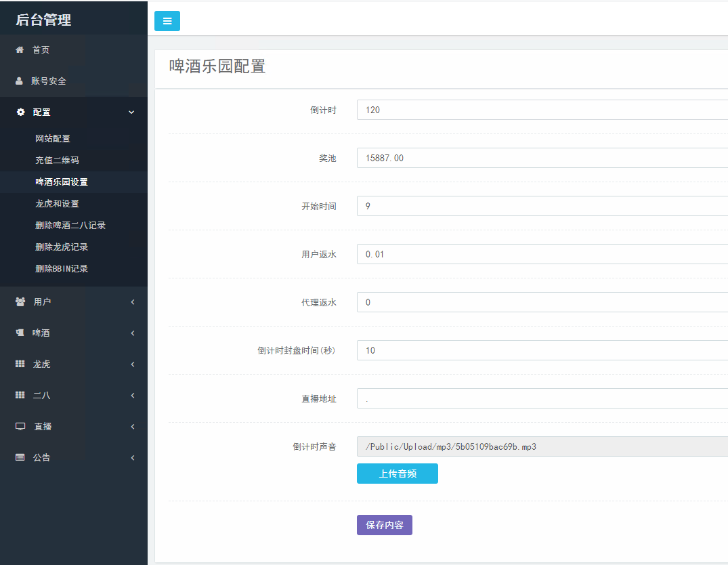Screen dimensions: 728x565
Task: Focus the 奖池 input field
Action: point(542,158)
